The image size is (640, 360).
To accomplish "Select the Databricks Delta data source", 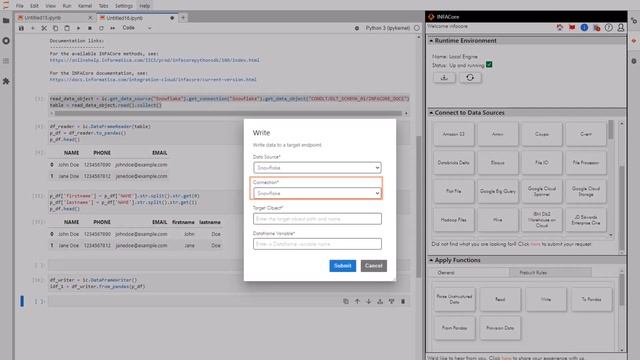I will pyautogui.click(x=453, y=163).
